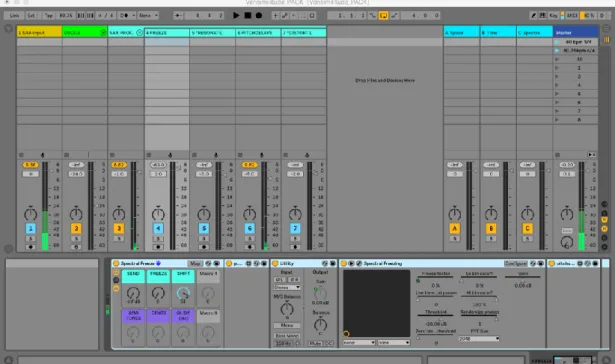Click the Utility Gain knob
Screen dimensions: 615x364
[x=320, y=293]
